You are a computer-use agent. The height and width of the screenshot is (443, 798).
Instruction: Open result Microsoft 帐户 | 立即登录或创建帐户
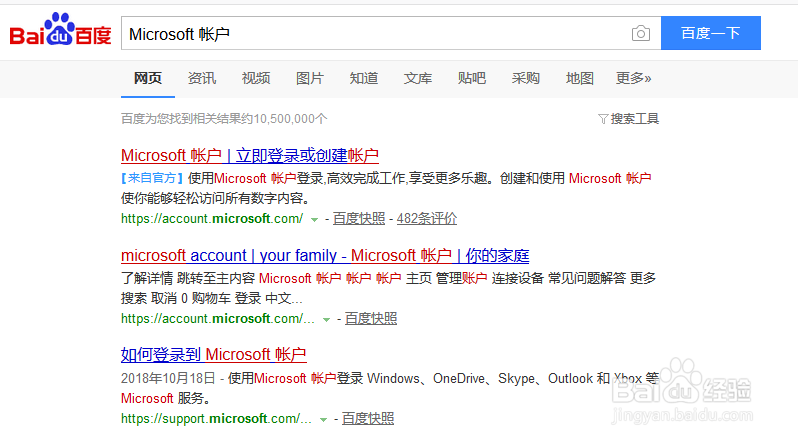coord(250,155)
